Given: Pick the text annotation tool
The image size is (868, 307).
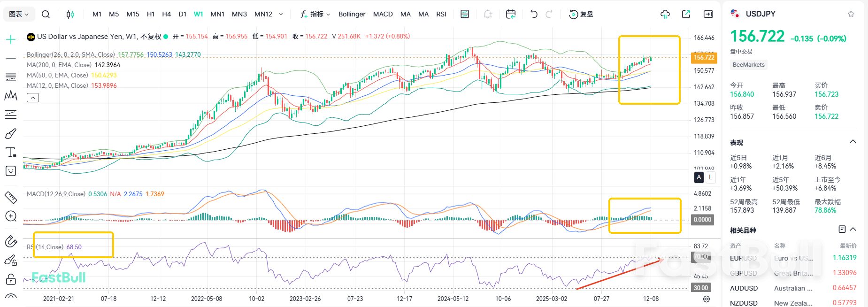Looking at the screenshot, I should (10, 153).
